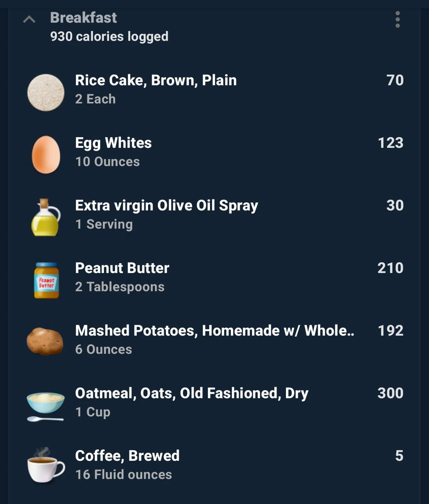
Task: Tap the potato icon for Mashed Potatoes
Action: click(45, 341)
